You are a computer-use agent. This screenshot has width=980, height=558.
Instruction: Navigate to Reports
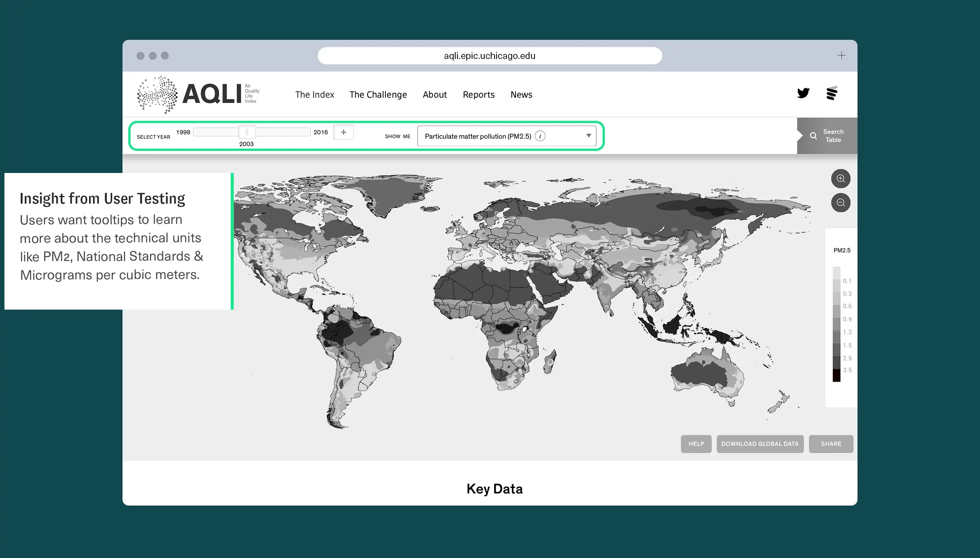click(479, 95)
